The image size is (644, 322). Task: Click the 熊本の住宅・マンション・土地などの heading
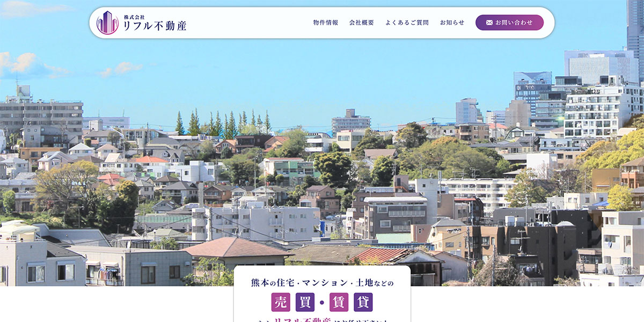[x=322, y=283]
